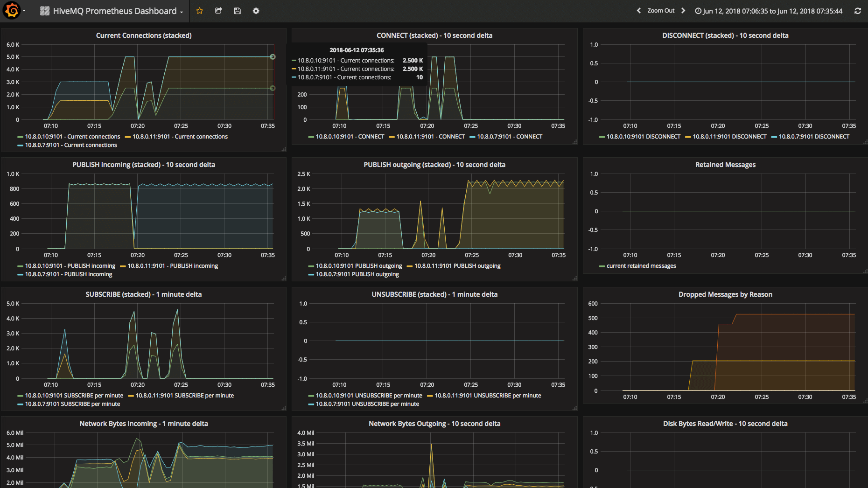Open Network Bytes Outgoing panel title menu
This screenshot has height=488, width=868.
pyautogui.click(x=434, y=424)
